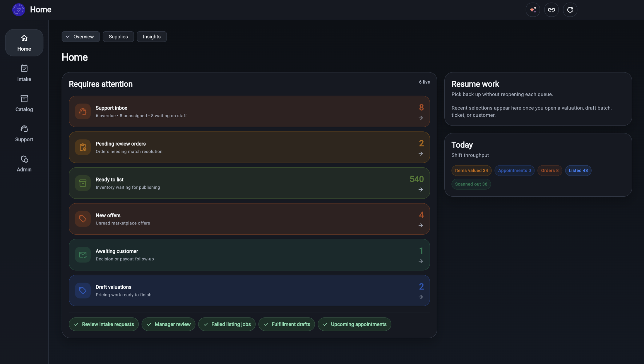The height and width of the screenshot is (364, 644).
Task: Click the app logo in header
Action: click(x=19, y=10)
